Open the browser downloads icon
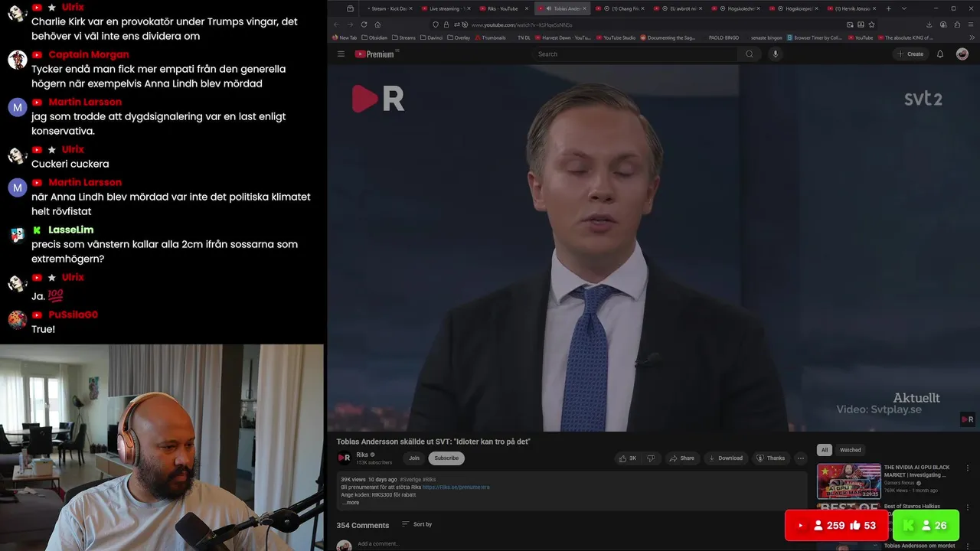 pyautogui.click(x=929, y=24)
